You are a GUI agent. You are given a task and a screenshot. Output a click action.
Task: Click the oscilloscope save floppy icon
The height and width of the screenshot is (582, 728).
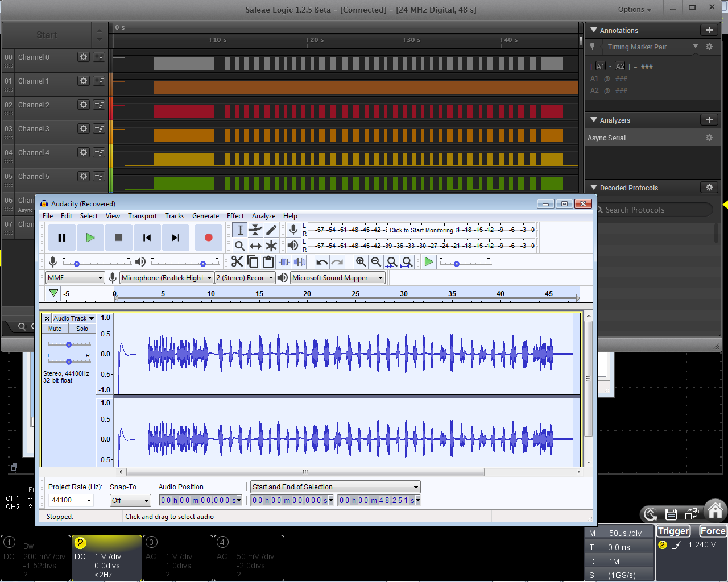click(671, 514)
